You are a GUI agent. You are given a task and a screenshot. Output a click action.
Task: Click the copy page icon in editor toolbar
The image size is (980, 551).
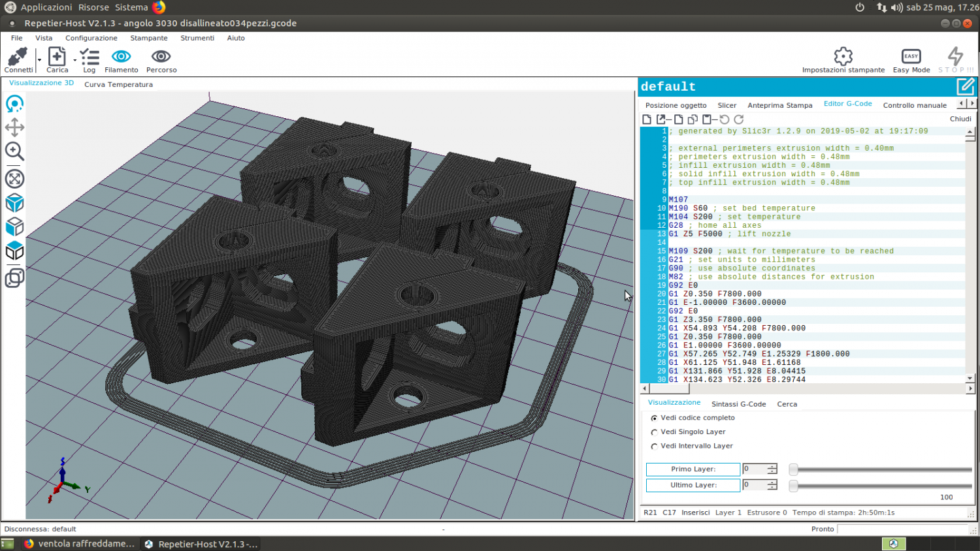[679, 119]
